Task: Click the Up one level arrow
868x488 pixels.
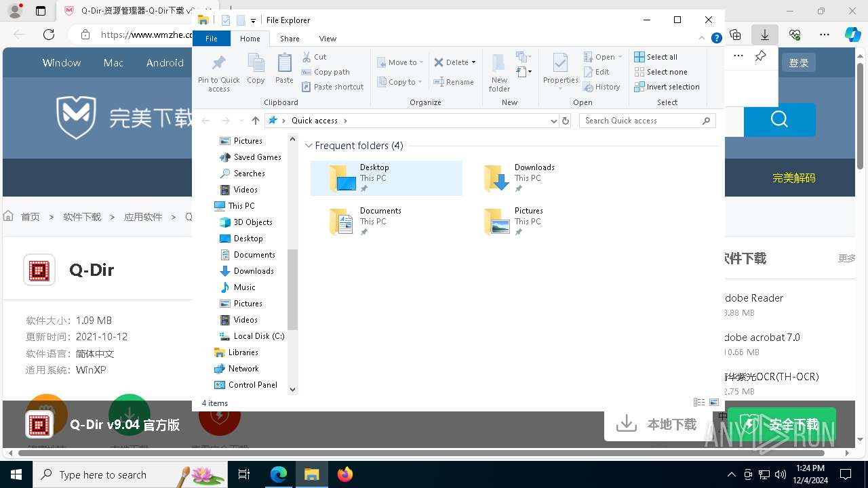Action: [255, 121]
